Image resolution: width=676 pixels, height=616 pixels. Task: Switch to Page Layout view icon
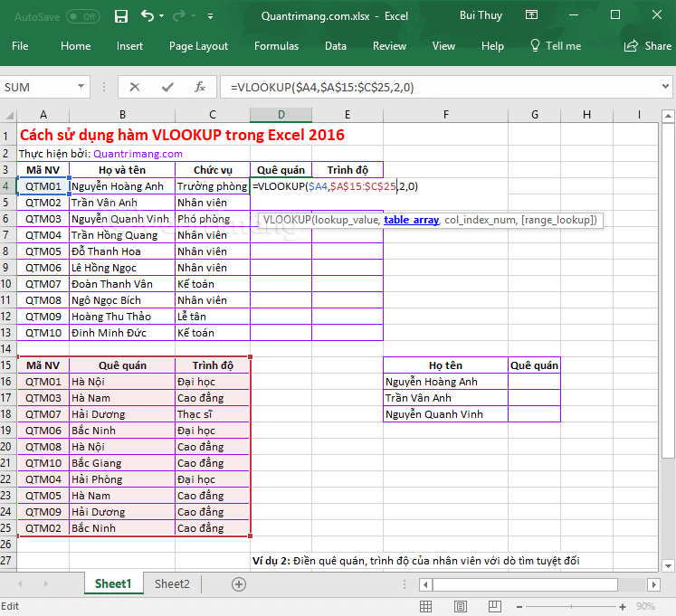tap(461, 607)
